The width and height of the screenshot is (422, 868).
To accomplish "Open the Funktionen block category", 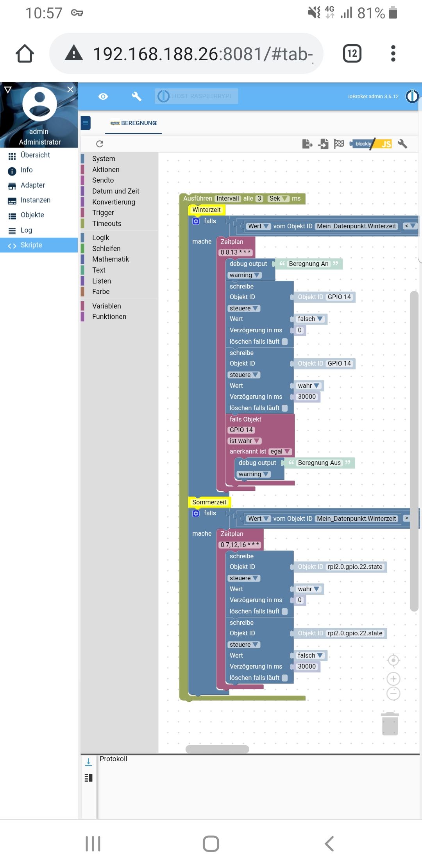I will (109, 317).
